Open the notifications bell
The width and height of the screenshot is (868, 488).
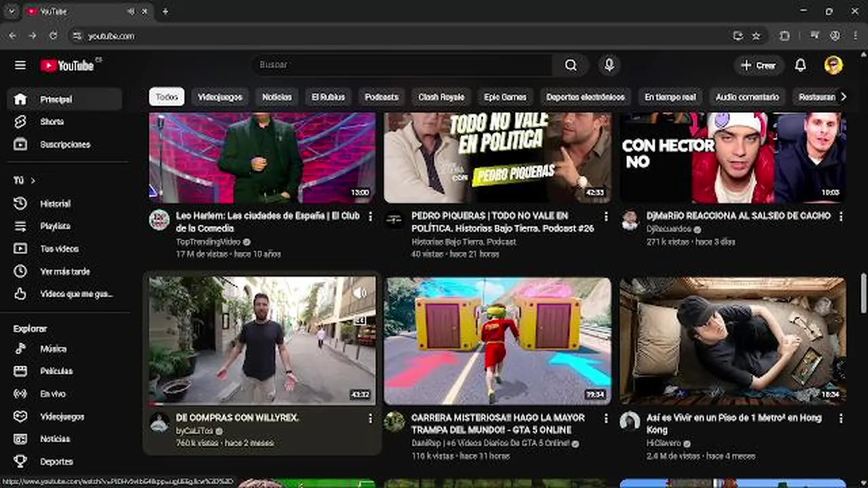(800, 65)
